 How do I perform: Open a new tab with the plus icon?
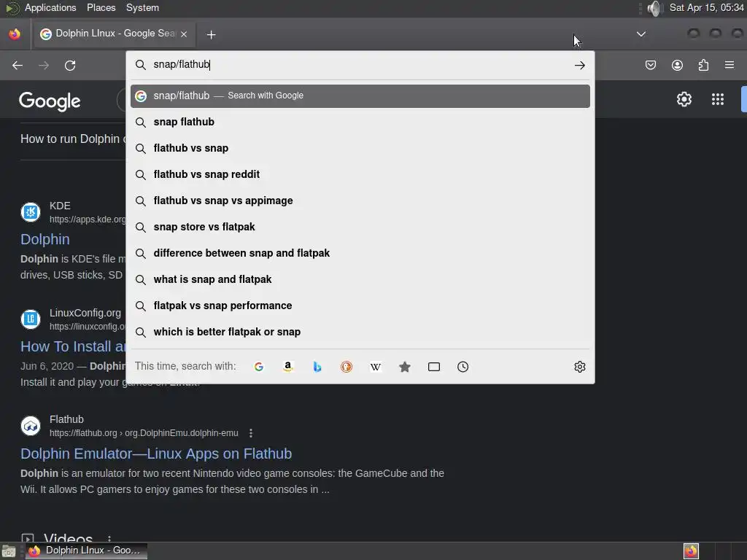click(211, 34)
